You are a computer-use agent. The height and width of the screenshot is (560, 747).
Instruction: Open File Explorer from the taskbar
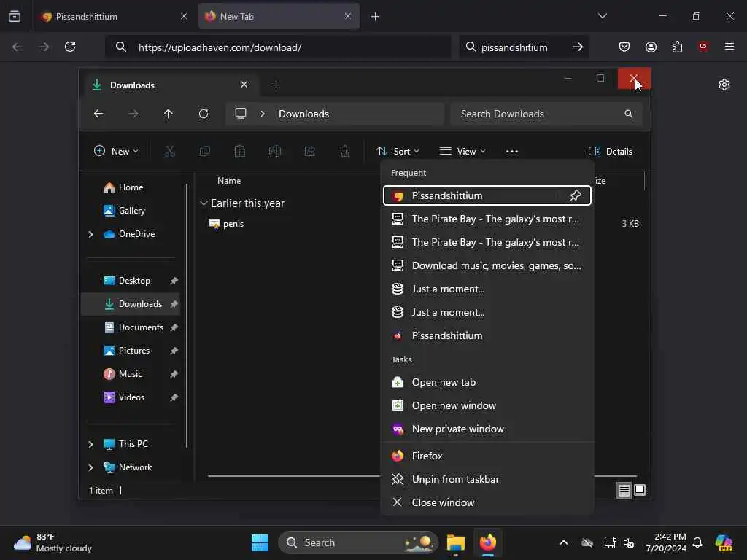[x=455, y=542]
